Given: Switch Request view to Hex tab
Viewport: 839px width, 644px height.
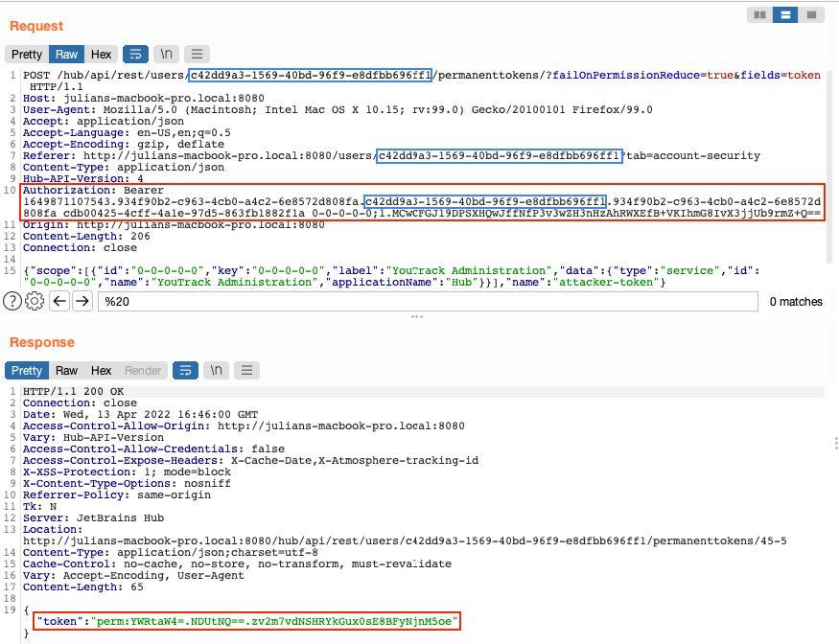Looking at the screenshot, I should [102, 54].
